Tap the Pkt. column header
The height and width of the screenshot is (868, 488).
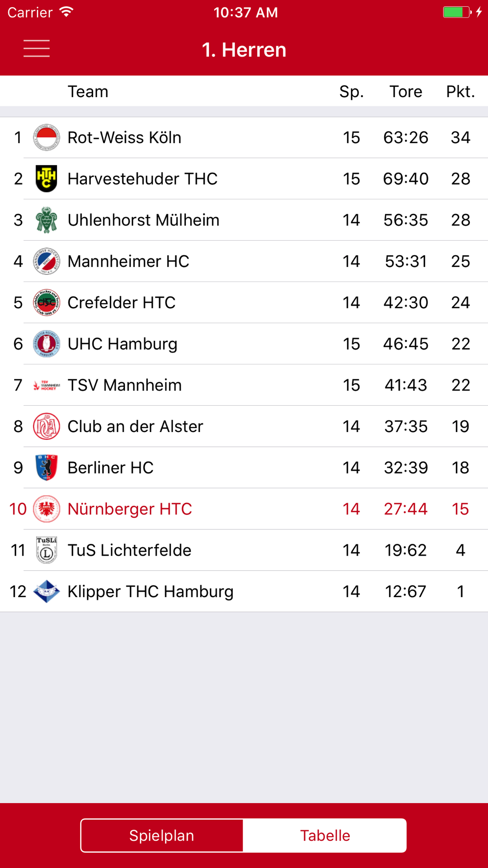click(460, 91)
